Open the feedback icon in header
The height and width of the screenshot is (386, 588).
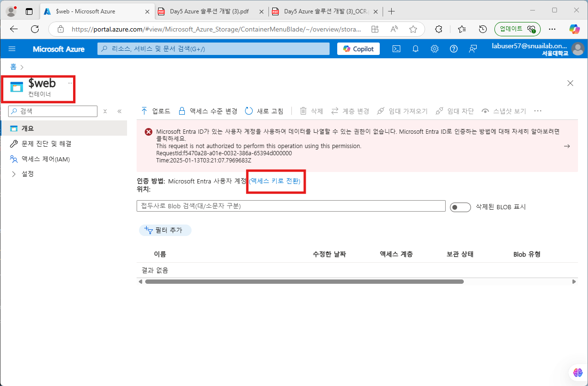(473, 49)
